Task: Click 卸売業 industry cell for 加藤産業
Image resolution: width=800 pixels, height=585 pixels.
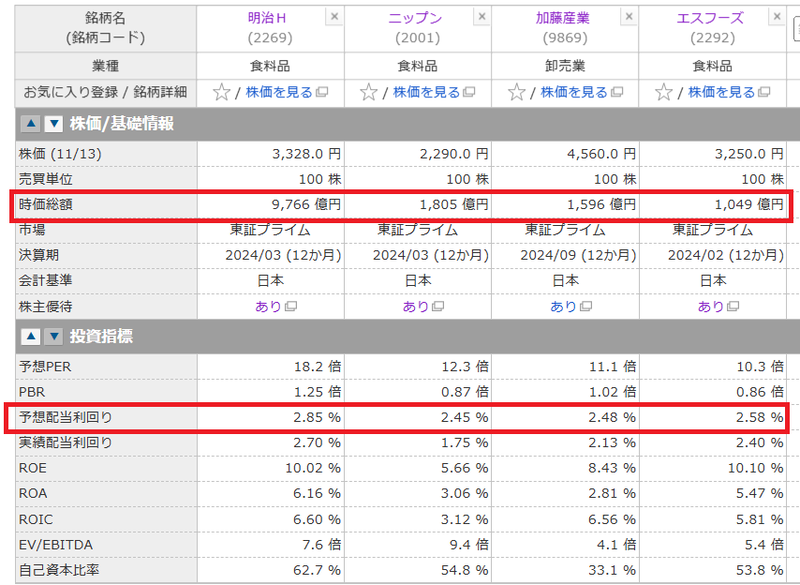Action: pos(565,66)
